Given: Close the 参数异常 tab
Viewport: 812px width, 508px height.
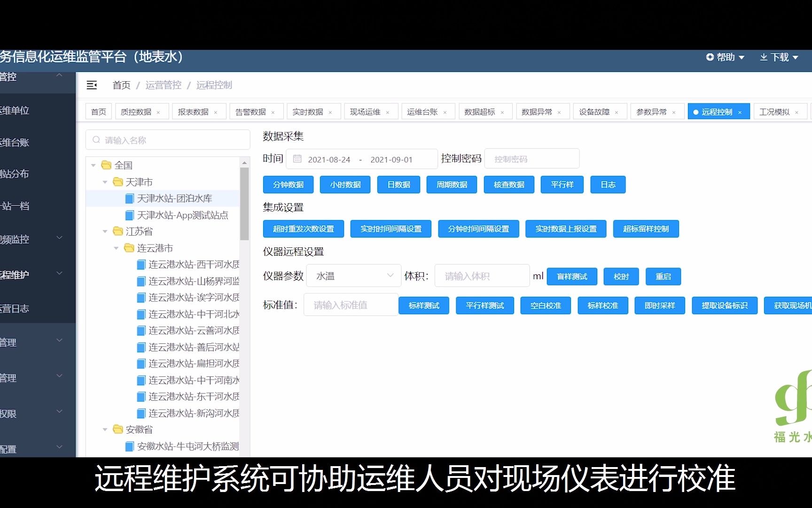Looking at the screenshot, I should pos(674,112).
